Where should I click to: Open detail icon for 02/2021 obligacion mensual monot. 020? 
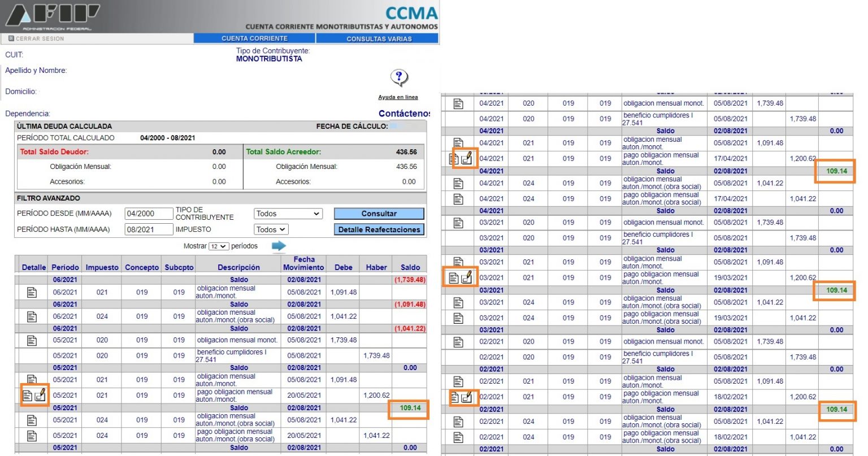tap(458, 342)
